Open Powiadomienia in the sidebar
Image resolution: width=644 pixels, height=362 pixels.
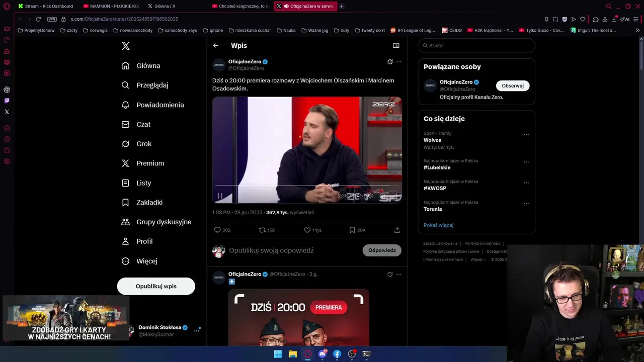153,105
